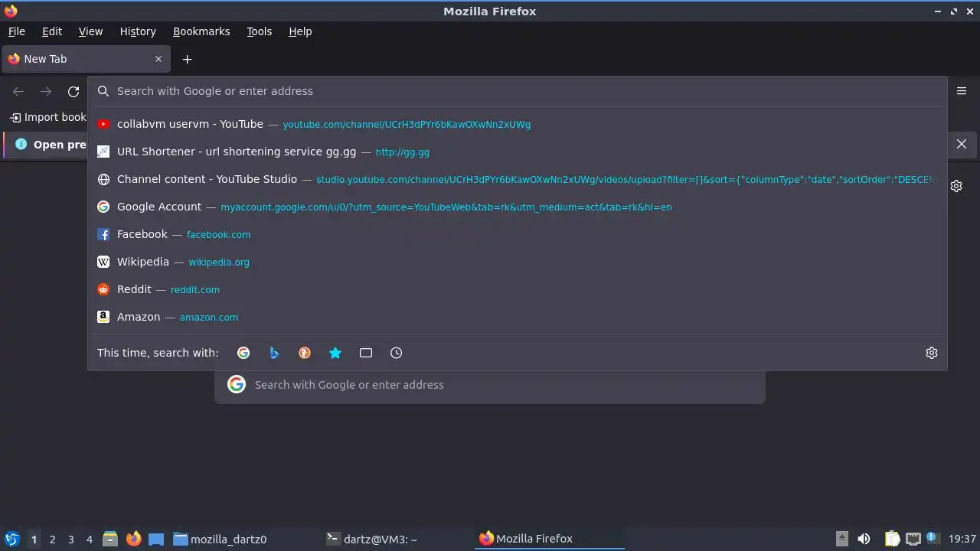Click the new tab page personalize gear

pos(956,186)
